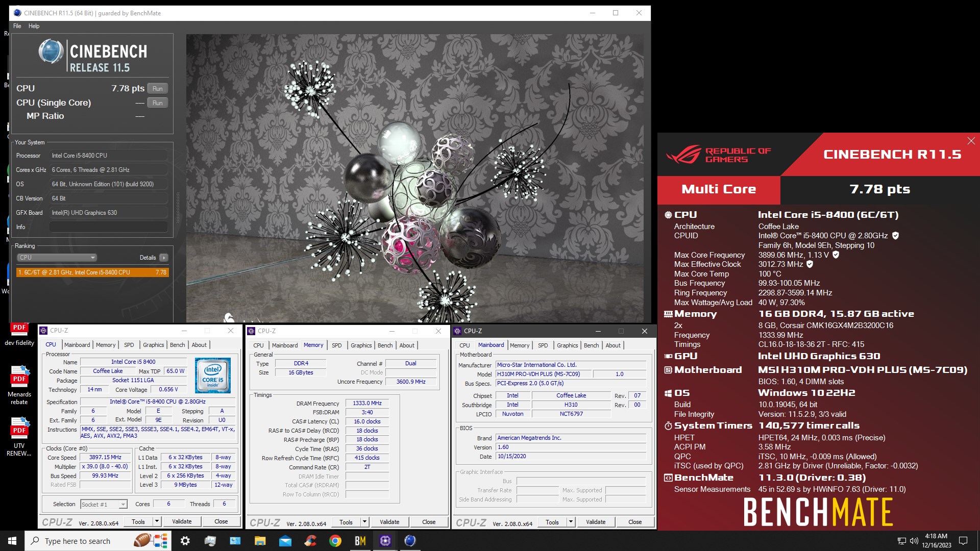Open UTV RENEW PDF desktop icon
The image size is (980, 551).
pyautogui.click(x=19, y=437)
